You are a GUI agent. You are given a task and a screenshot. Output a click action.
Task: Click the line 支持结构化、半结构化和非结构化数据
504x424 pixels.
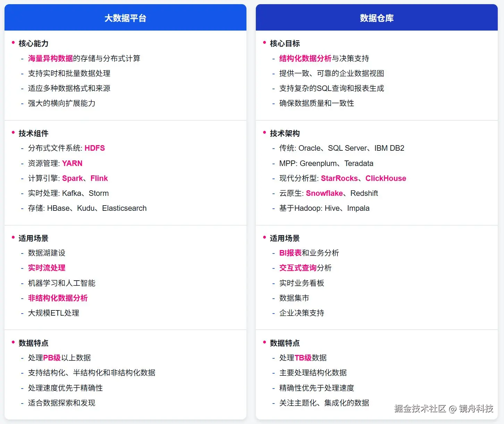click(92, 373)
